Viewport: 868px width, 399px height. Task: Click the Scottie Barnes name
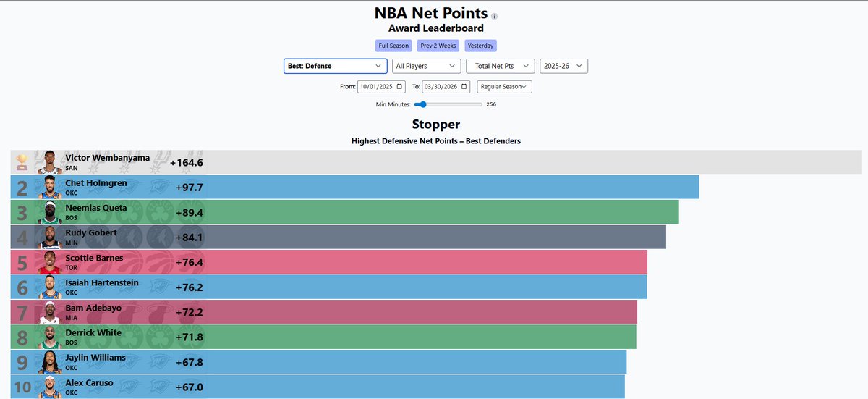click(94, 258)
